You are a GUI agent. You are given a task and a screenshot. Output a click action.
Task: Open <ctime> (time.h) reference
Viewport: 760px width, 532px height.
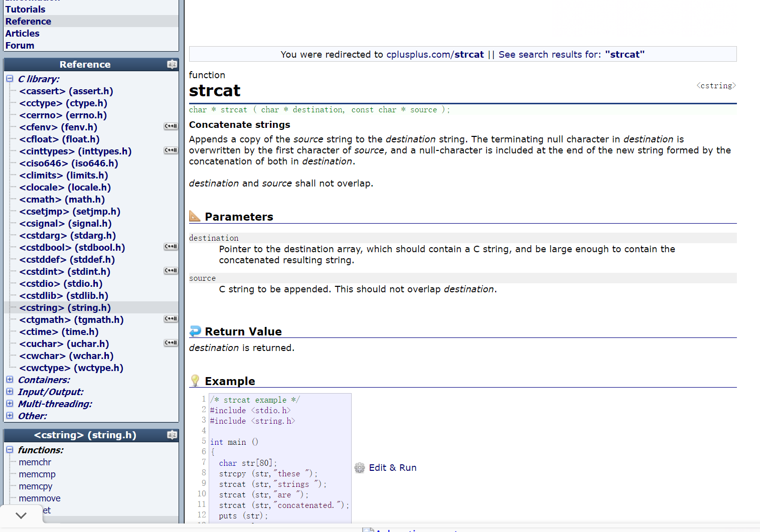coord(59,331)
